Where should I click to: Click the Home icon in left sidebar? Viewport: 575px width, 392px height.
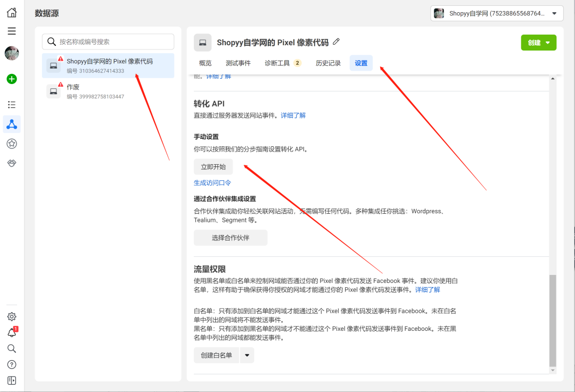pos(12,13)
